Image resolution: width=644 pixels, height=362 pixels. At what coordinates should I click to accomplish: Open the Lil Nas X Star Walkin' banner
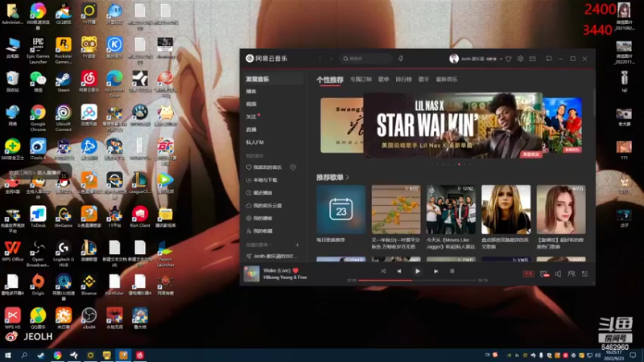453,125
